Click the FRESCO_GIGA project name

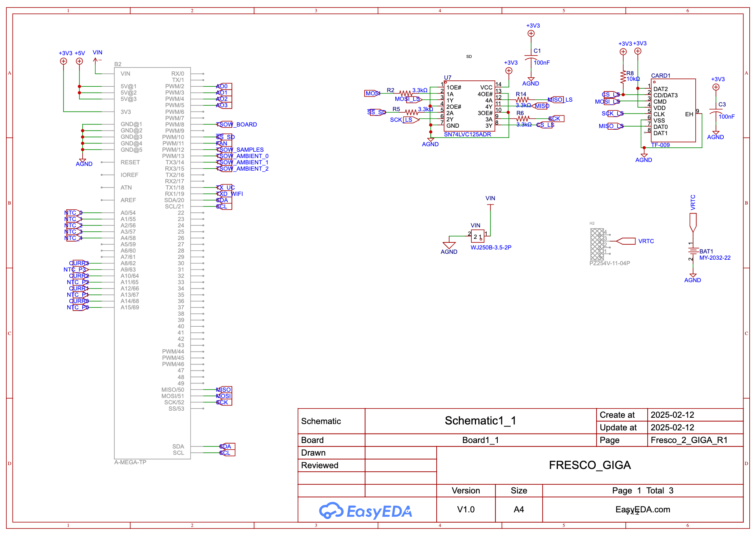[590, 465]
